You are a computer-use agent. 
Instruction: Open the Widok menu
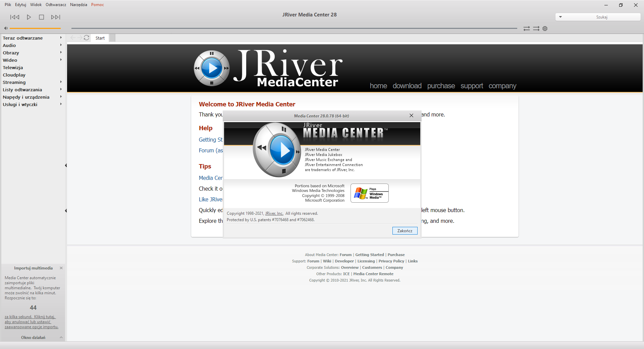pos(36,5)
